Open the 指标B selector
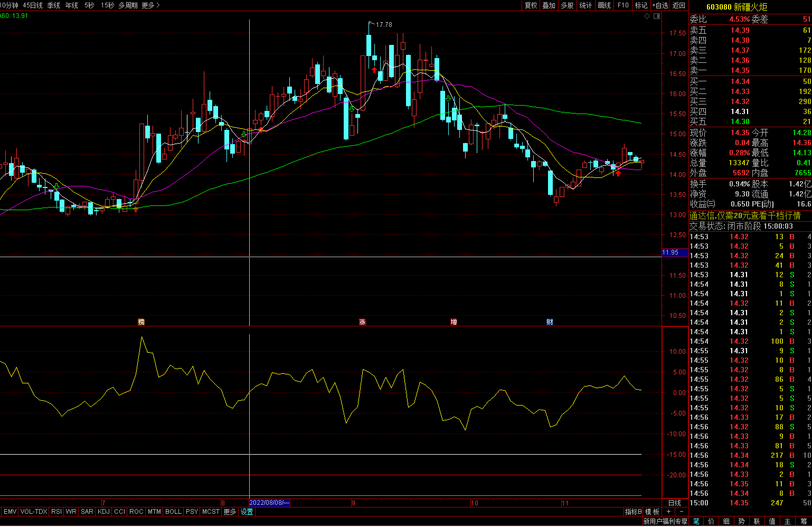This screenshot has height=527, width=812. [633, 512]
